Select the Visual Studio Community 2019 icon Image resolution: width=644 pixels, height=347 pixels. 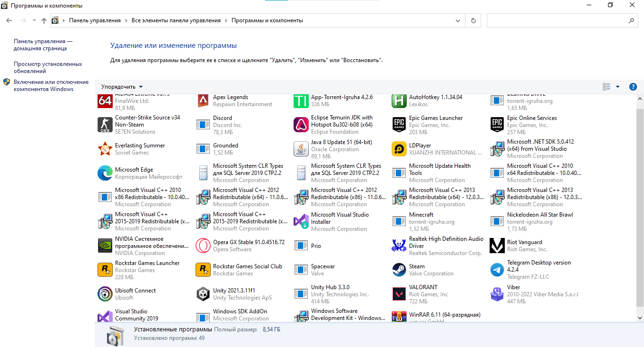pos(105,317)
